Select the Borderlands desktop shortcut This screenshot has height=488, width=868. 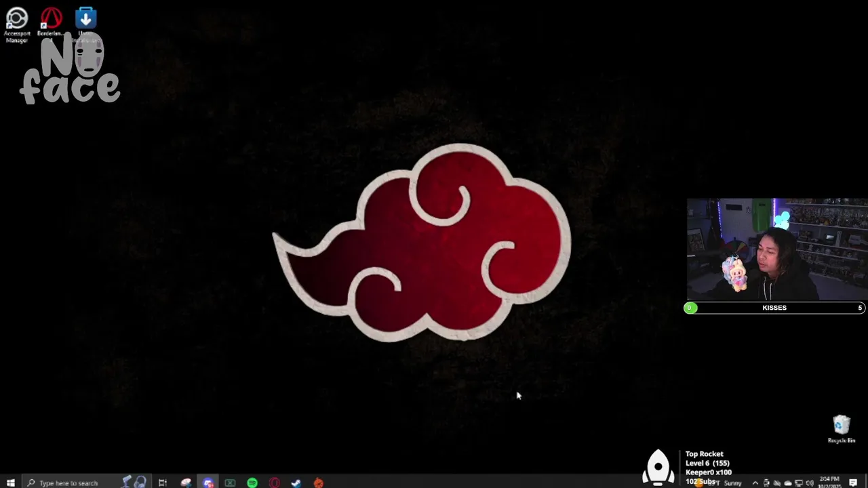(50, 24)
